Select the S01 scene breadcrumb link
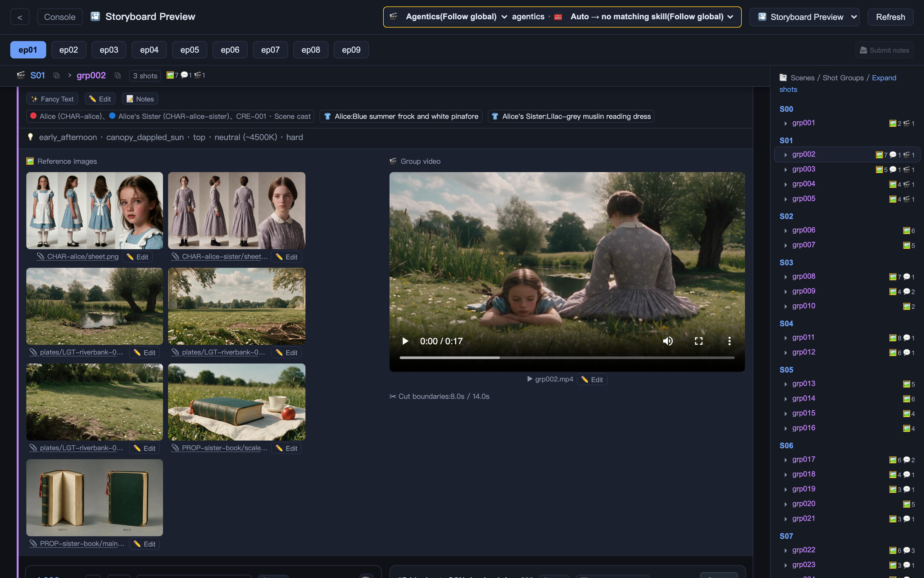924x578 pixels. pyautogui.click(x=38, y=75)
